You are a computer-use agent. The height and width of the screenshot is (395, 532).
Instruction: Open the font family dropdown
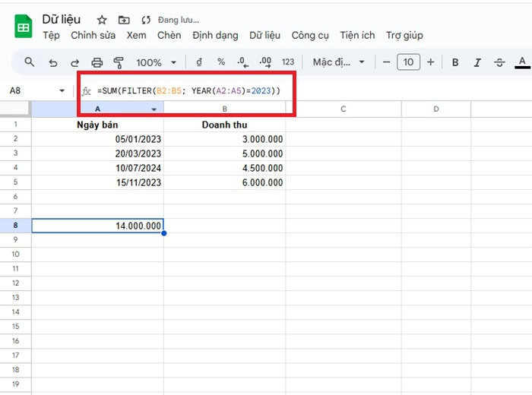[339, 62]
